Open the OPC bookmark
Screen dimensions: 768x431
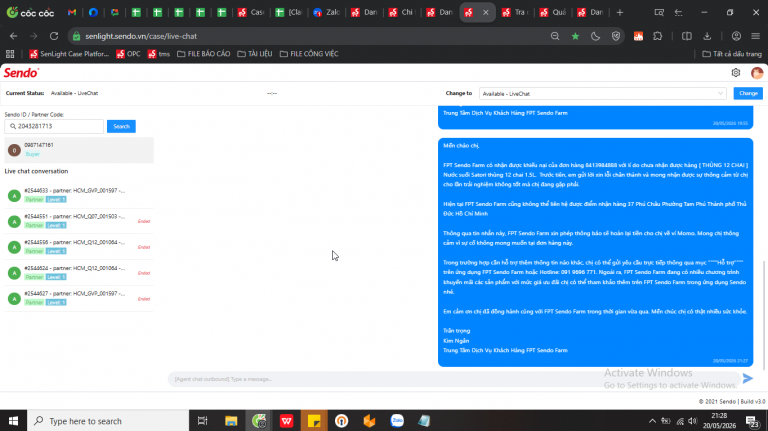click(128, 54)
